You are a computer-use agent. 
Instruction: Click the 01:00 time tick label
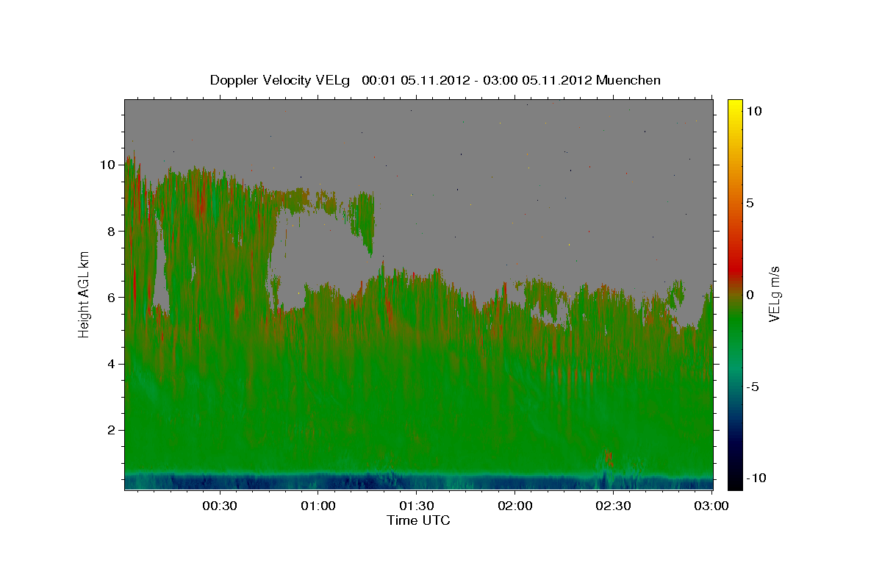coord(318,506)
